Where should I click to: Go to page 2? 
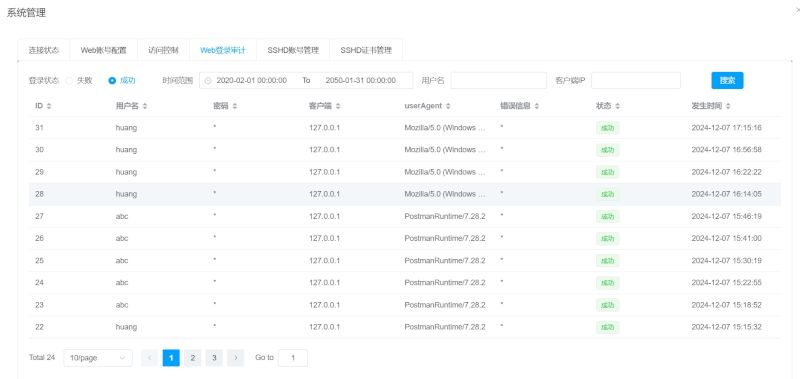[192, 358]
